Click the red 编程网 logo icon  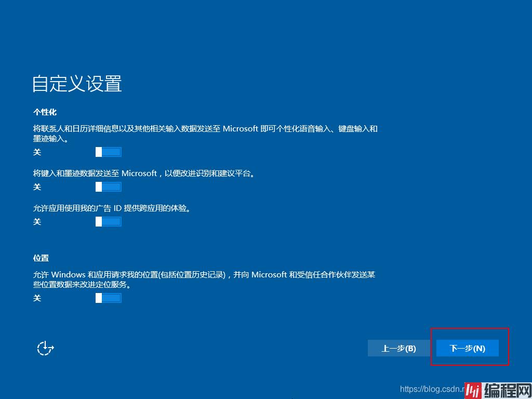click(x=472, y=390)
